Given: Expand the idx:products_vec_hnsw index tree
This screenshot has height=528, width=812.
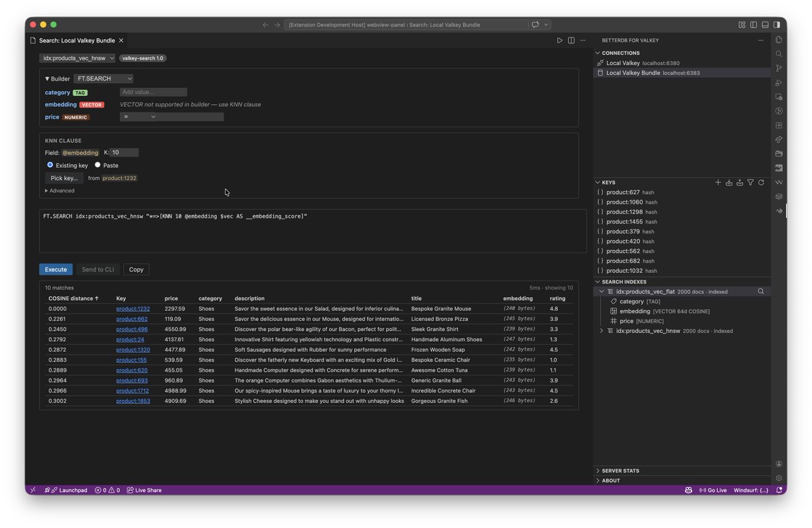Looking at the screenshot, I should (602, 331).
